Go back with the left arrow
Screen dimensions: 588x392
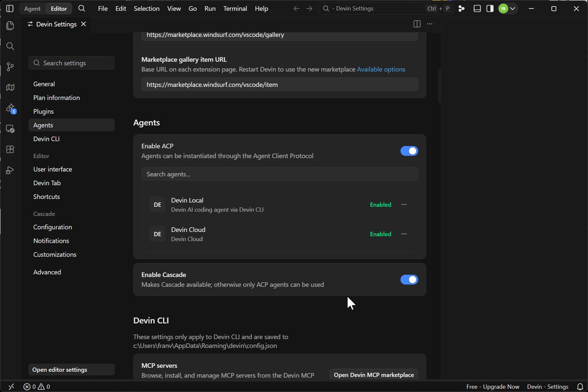[x=296, y=8]
